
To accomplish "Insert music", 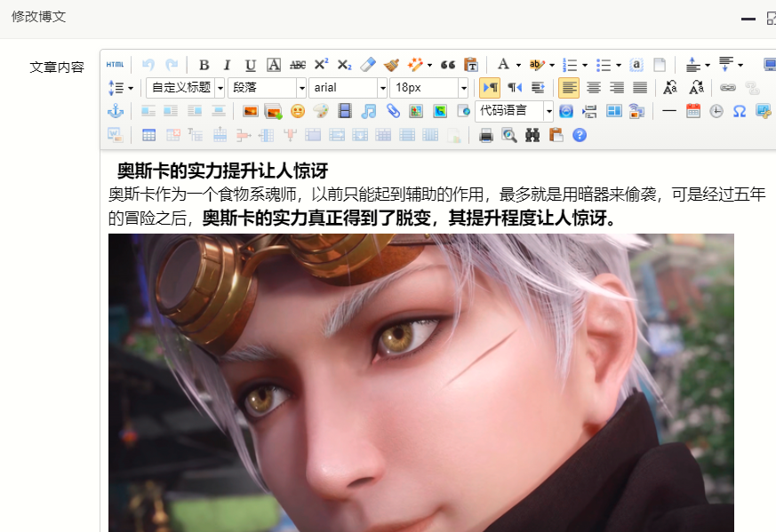I will 368,111.
